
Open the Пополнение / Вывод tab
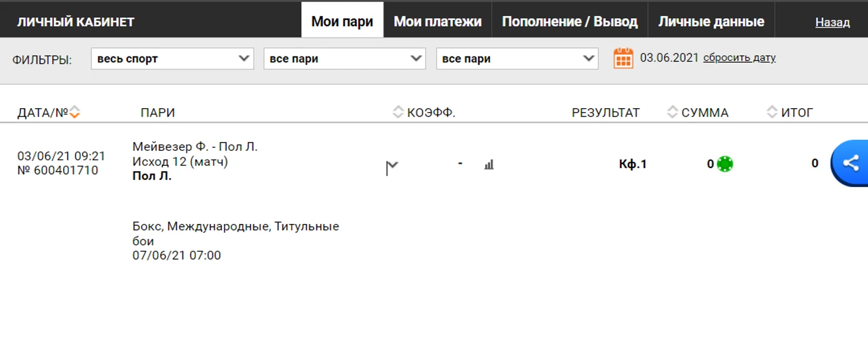570,22
